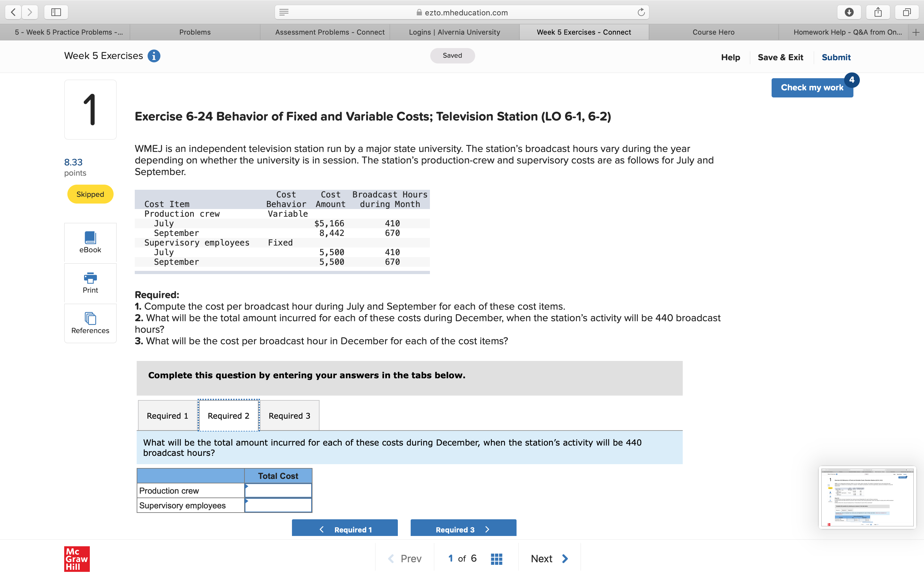Show the Reader view icon in address bar
The height and width of the screenshot is (577, 924).
point(284,12)
